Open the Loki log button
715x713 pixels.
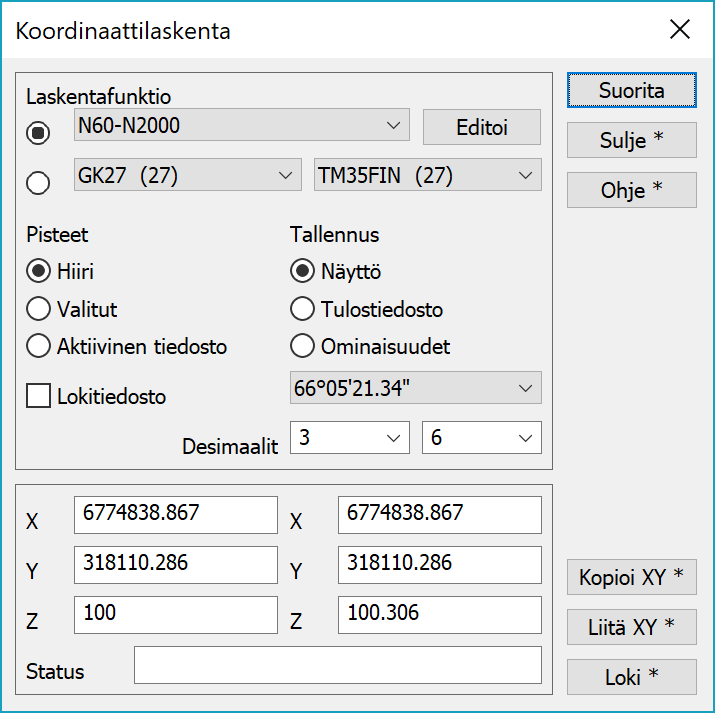coord(631,677)
